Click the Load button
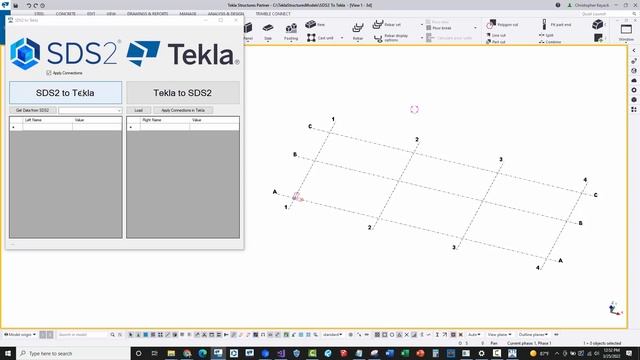 click(x=139, y=110)
